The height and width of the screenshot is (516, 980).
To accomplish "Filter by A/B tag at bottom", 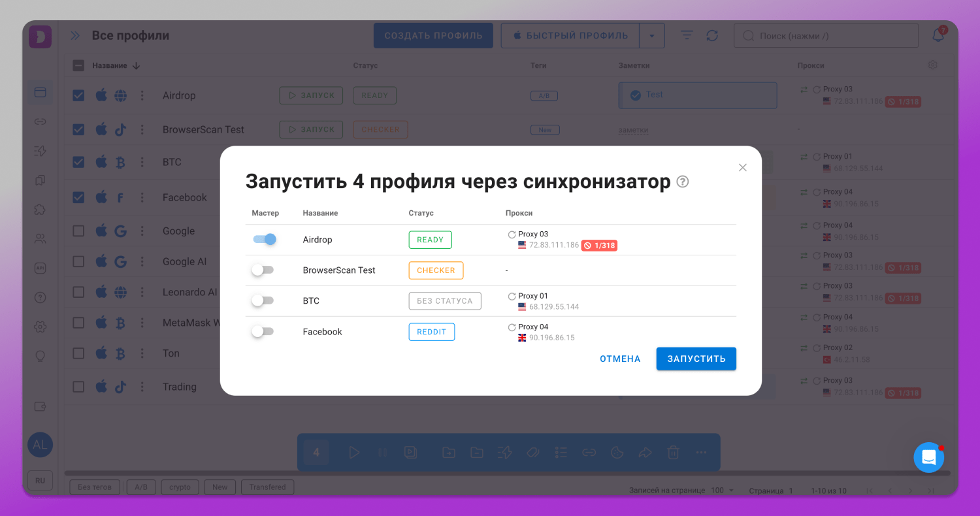I will tap(140, 487).
